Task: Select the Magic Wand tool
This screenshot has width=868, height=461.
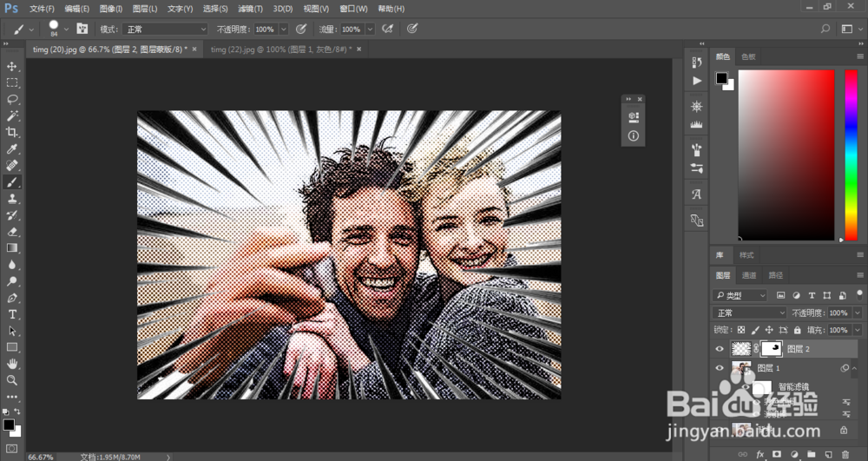Action: pyautogui.click(x=11, y=115)
